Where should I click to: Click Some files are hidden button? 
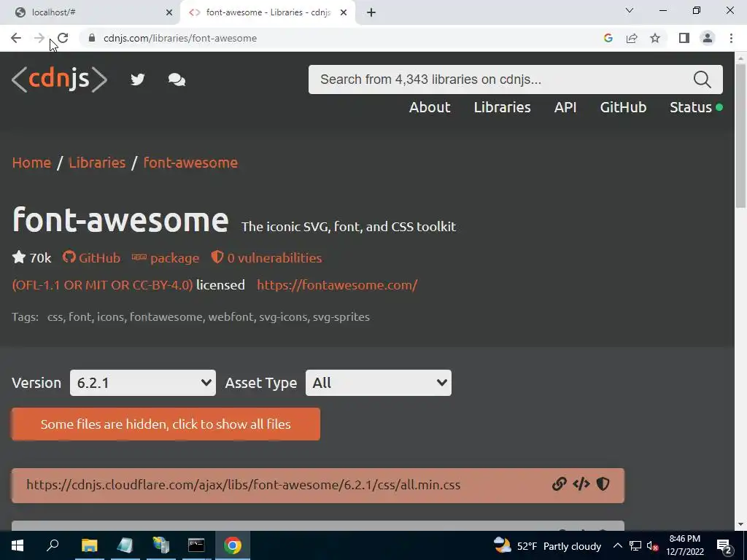166,424
